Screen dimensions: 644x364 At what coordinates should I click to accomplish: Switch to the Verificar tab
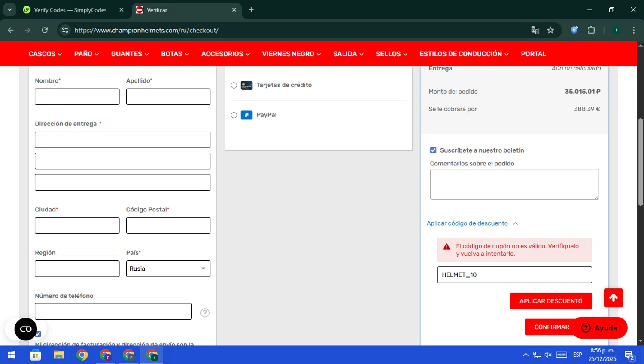coord(187,10)
